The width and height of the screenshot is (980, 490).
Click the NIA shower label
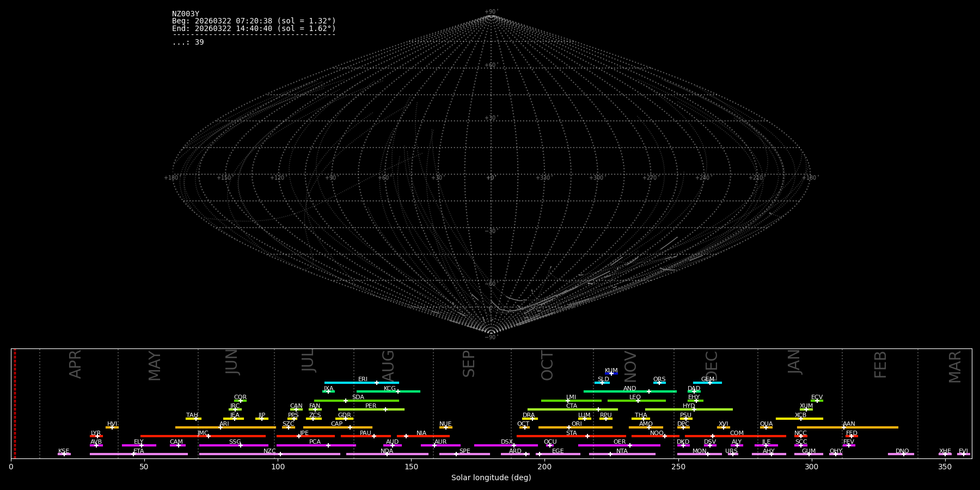coord(421,433)
